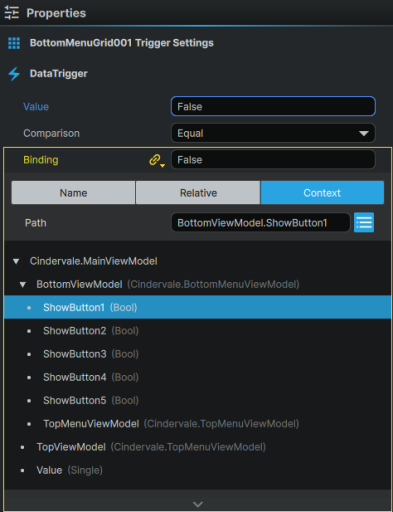Click the bottom chevron expander
The image size is (393, 512).
point(198,504)
